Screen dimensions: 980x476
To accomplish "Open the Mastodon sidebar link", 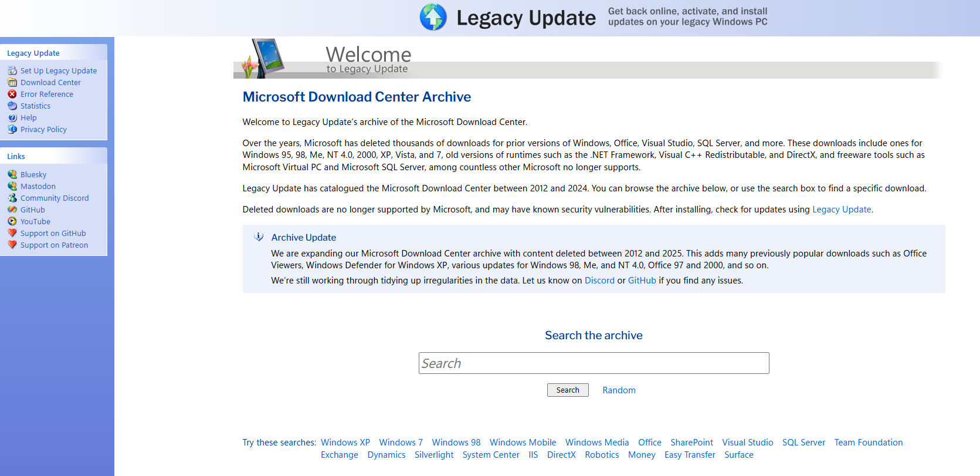I will pyautogui.click(x=38, y=186).
